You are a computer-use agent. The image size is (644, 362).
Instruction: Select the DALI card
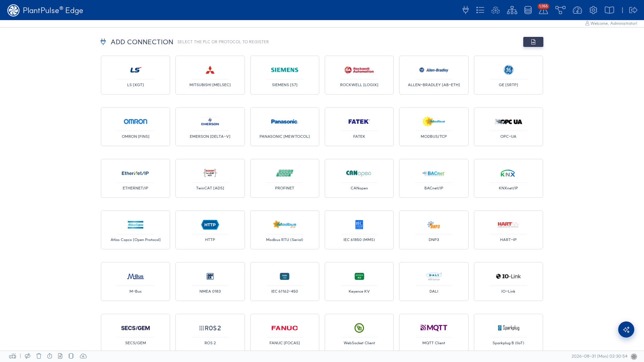tap(434, 282)
